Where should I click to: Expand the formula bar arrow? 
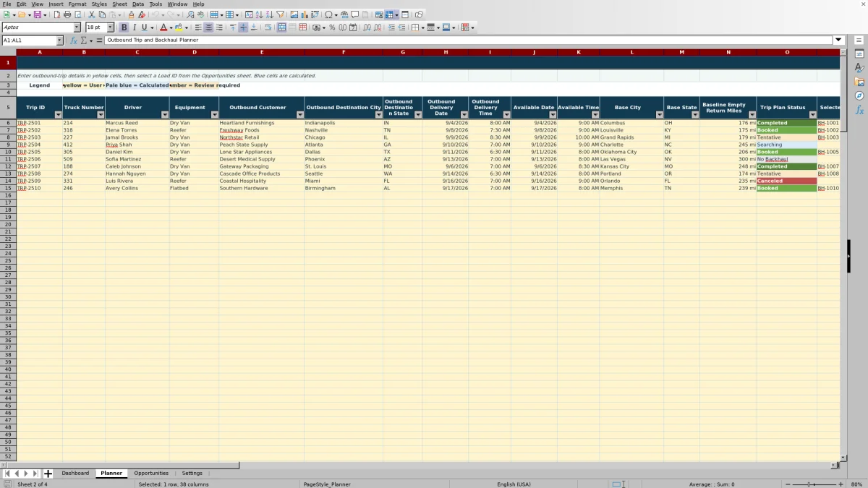coord(839,40)
